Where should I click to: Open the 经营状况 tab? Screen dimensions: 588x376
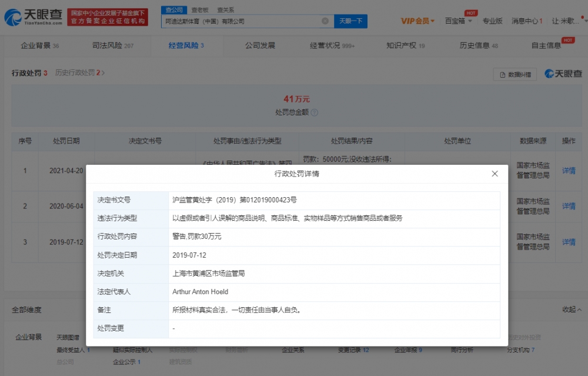point(332,45)
